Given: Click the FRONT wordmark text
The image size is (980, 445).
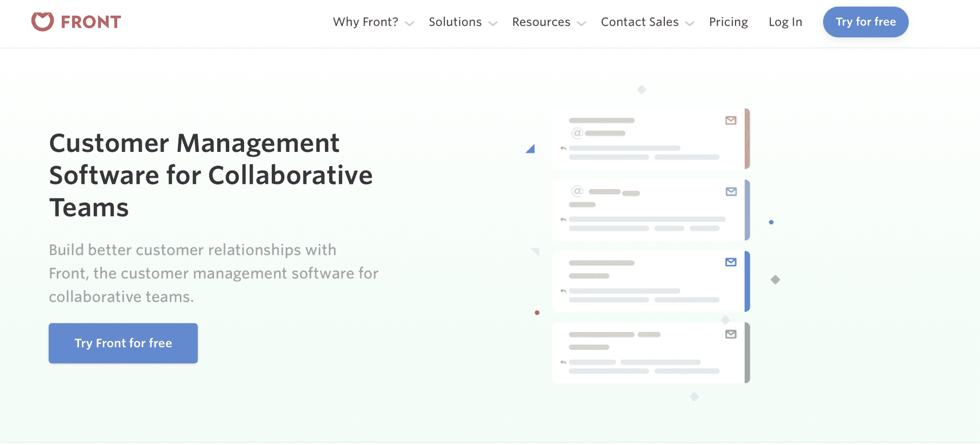Looking at the screenshot, I should click(x=91, y=22).
